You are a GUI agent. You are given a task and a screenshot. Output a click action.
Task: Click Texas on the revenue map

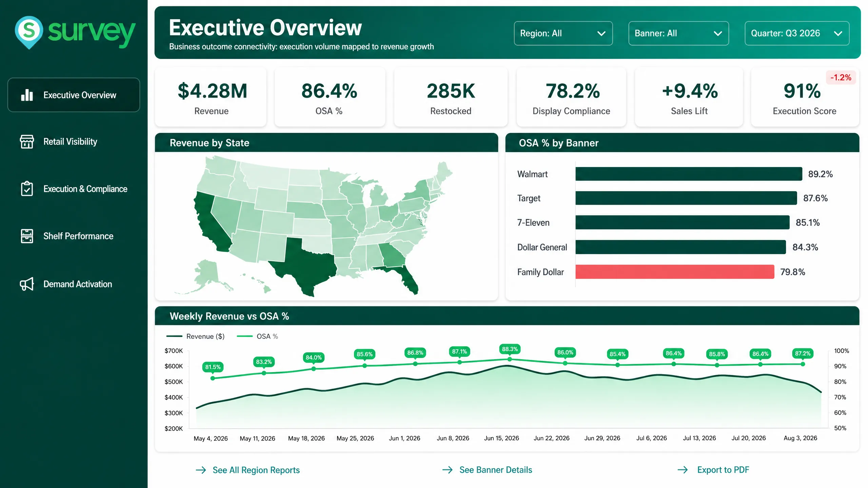pyautogui.click(x=307, y=268)
